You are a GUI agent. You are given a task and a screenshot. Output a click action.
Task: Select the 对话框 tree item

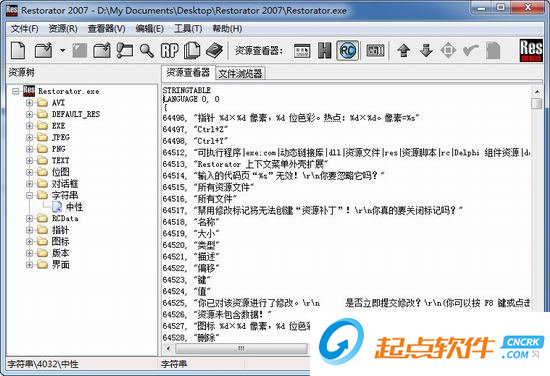[65, 184]
